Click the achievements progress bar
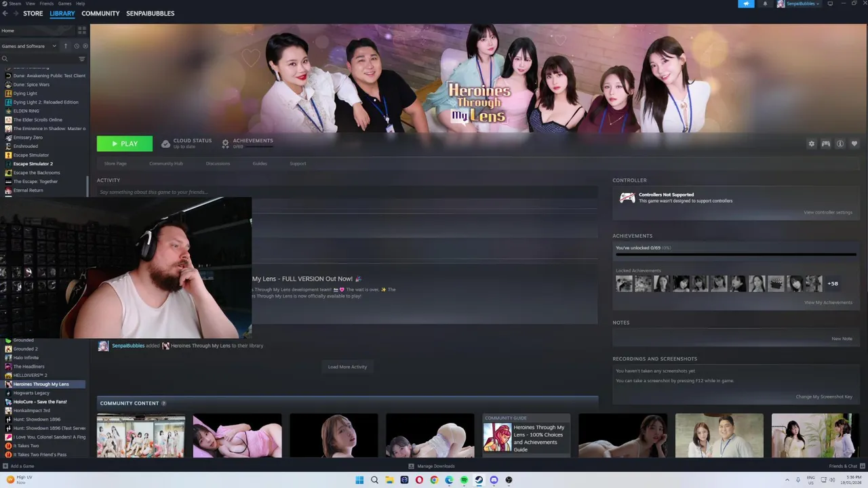 [x=736, y=255]
